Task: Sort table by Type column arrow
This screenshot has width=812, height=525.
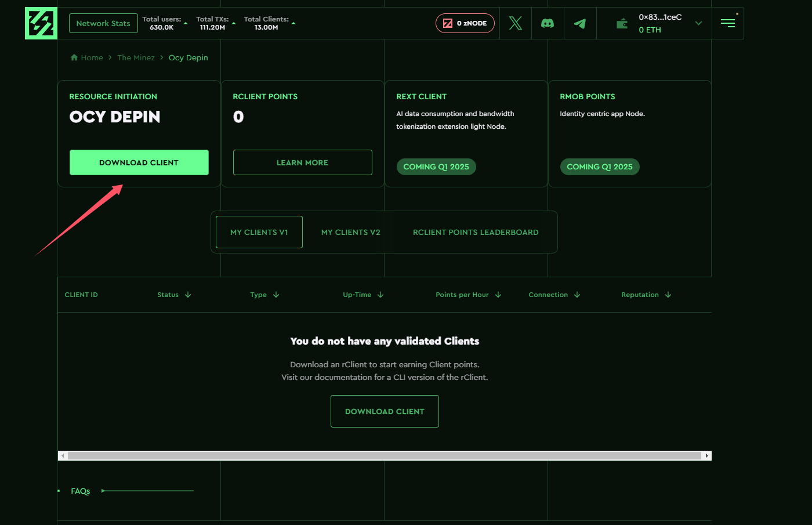Action: pos(276,295)
